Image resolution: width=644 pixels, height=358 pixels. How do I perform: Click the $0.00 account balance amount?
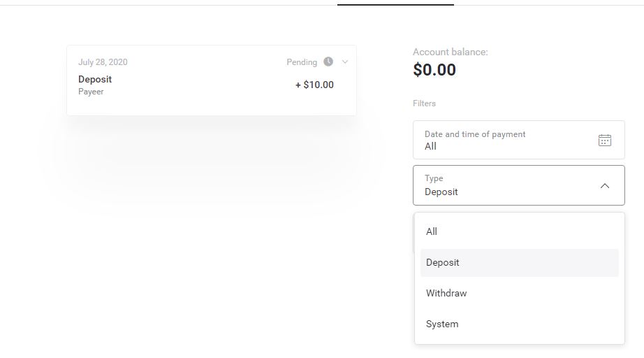tap(434, 70)
